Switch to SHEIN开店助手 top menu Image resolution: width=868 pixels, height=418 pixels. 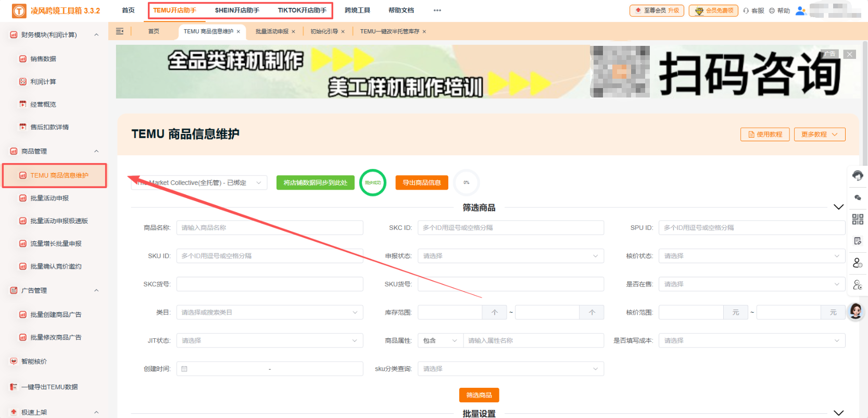[237, 10]
